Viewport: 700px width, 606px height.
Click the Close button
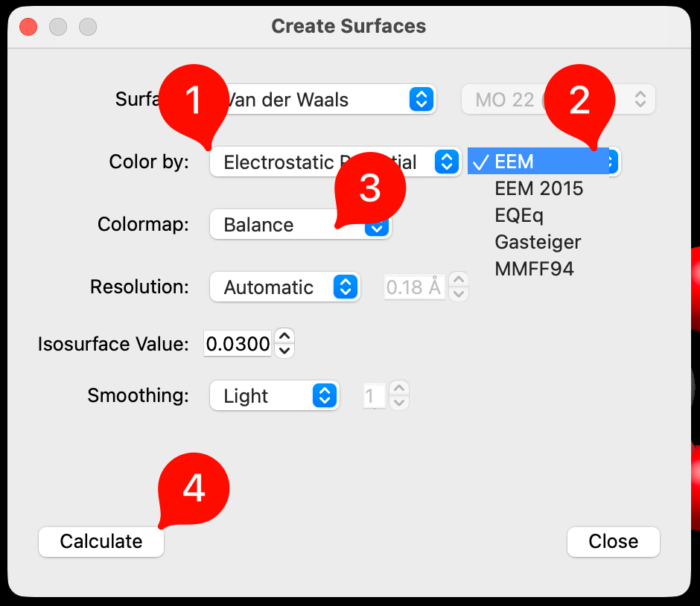[x=613, y=541]
